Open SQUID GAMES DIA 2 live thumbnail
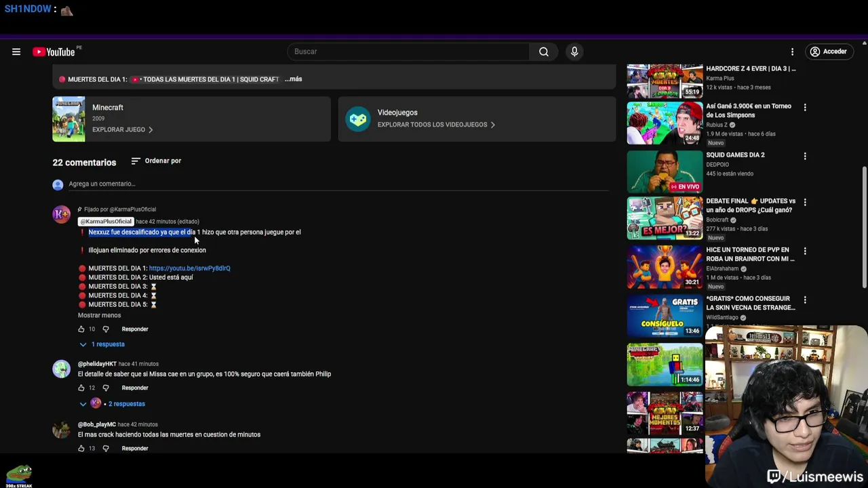Image resolution: width=868 pixels, height=488 pixels. coord(665,171)
